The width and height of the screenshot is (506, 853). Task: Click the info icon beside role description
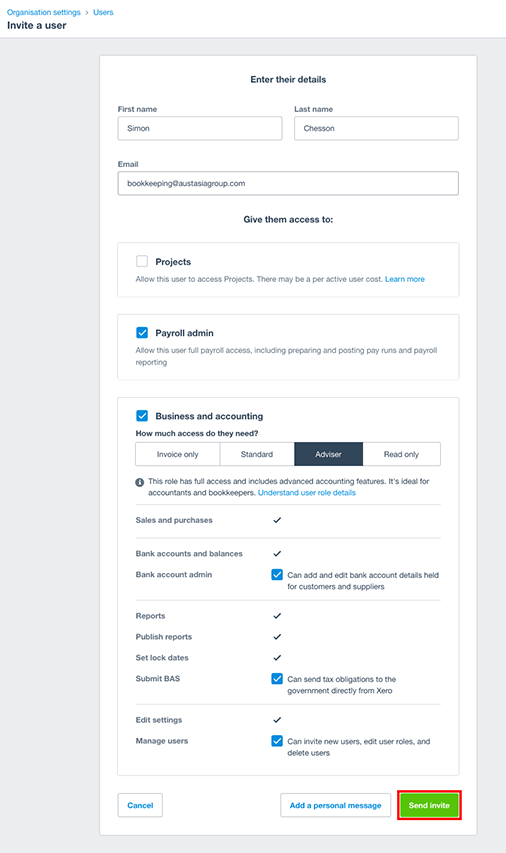click(x=140, y=482)
